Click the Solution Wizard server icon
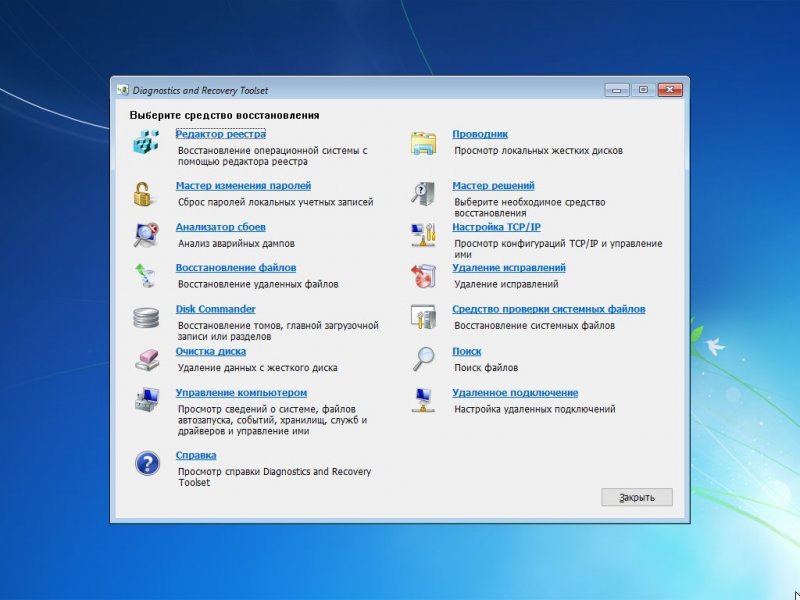 423,194
